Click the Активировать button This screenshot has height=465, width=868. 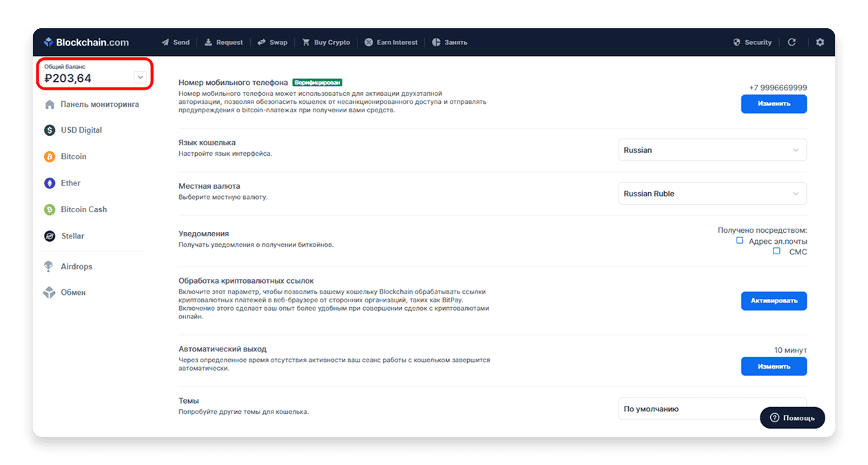[774, 301]
